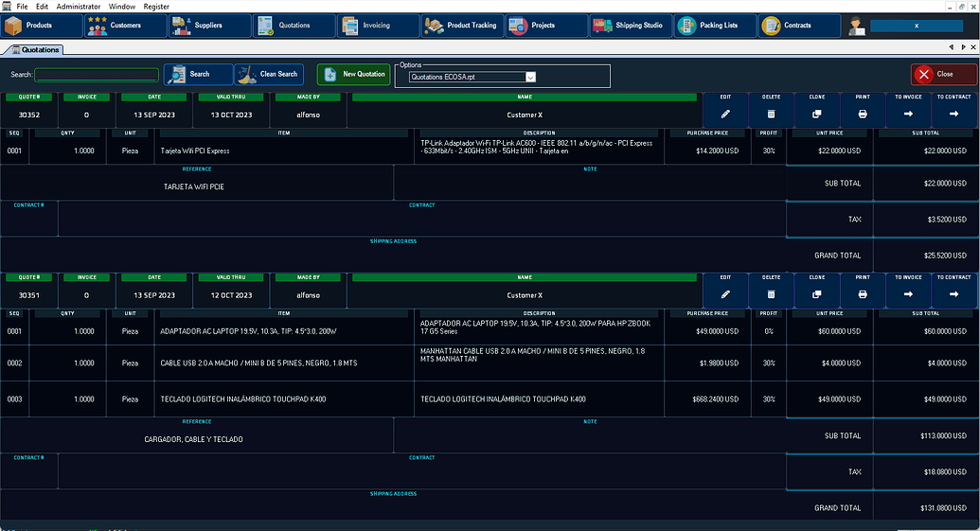Click inside the Search text field
Screen dimensions: 980x531
point(97,75)
